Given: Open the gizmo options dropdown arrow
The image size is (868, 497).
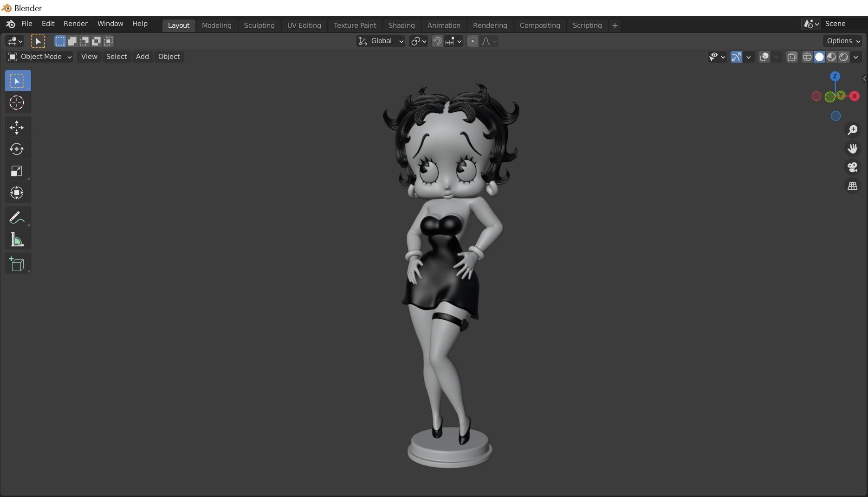Looking at the screenshot, I should pyautogui.click(x=748, y=57).
